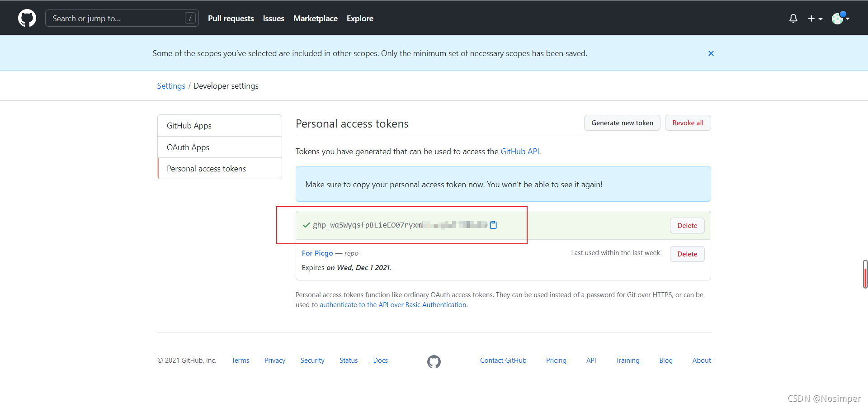The width and height of the screenshot is (868, 408).
Task: Open authenticate to the API over Basic Authentication link
Action: click(x=393, y=305)
